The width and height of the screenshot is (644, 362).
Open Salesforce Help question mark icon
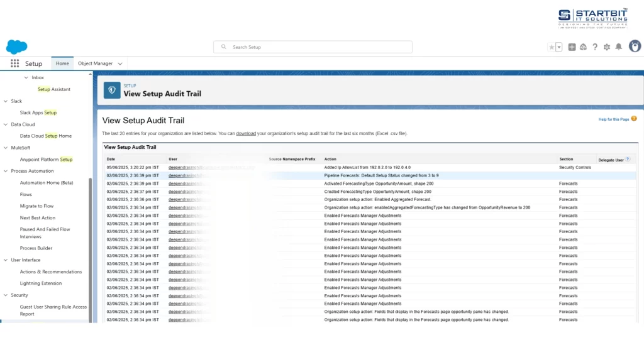[x=594, y=47]
